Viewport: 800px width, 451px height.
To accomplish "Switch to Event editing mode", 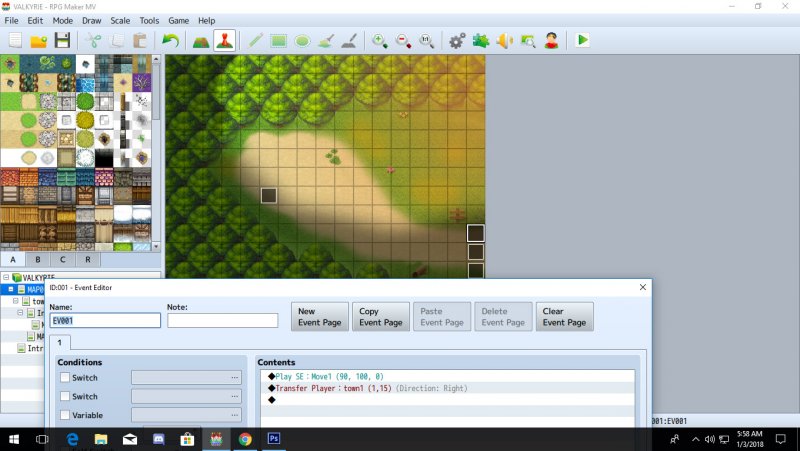I will (x=224, y=40).
